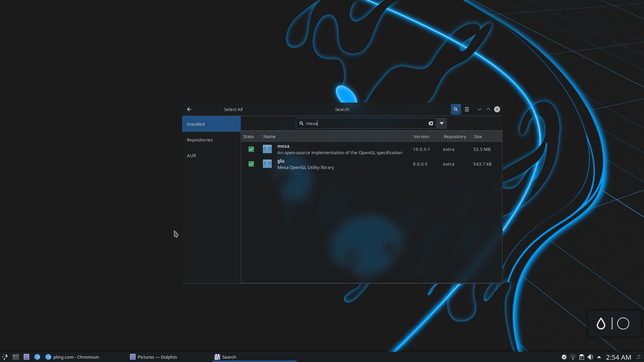Focus the package search input field
The width and height of the screenshot is (644, 362).
coord(366,123)
